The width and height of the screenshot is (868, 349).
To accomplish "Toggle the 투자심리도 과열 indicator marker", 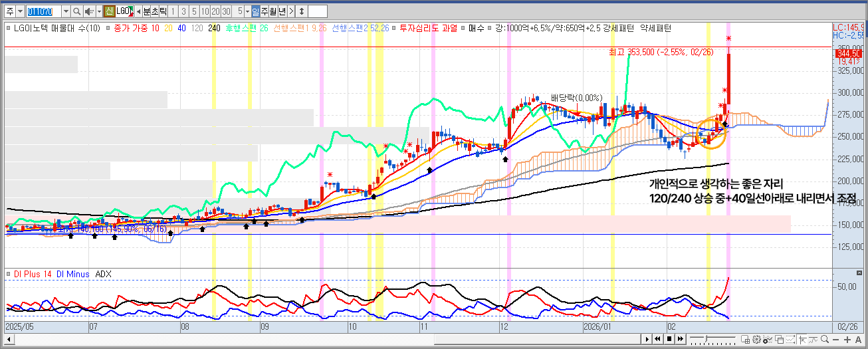I will tap(394, 29).
